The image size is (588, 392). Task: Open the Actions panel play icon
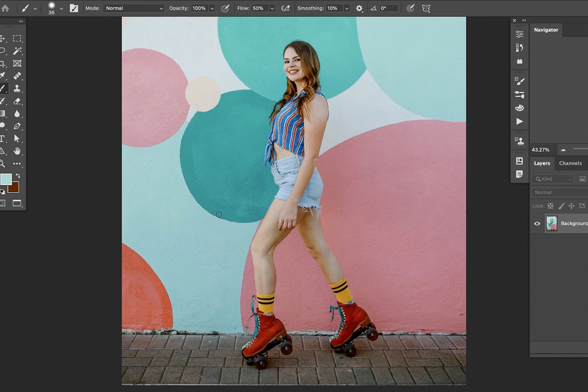coord(520,122)
